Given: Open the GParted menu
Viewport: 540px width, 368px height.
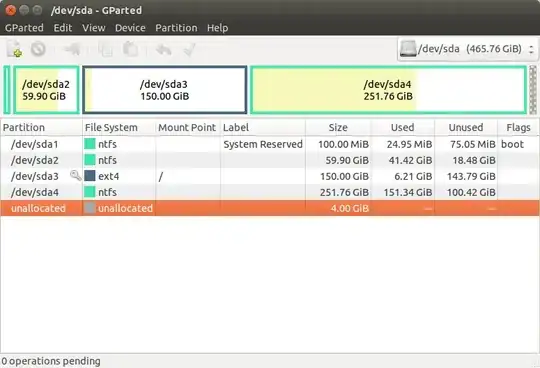Looking at the screenshot, I should pyautogui.click(x=24, y=28).
